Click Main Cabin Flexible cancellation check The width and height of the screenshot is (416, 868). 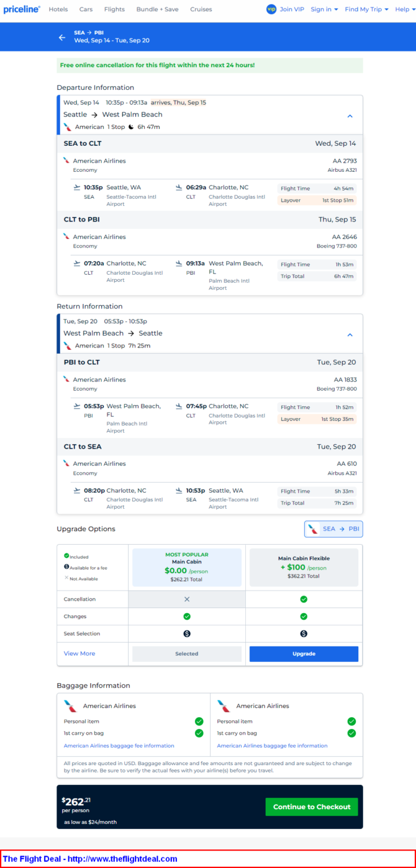(304, 599)
